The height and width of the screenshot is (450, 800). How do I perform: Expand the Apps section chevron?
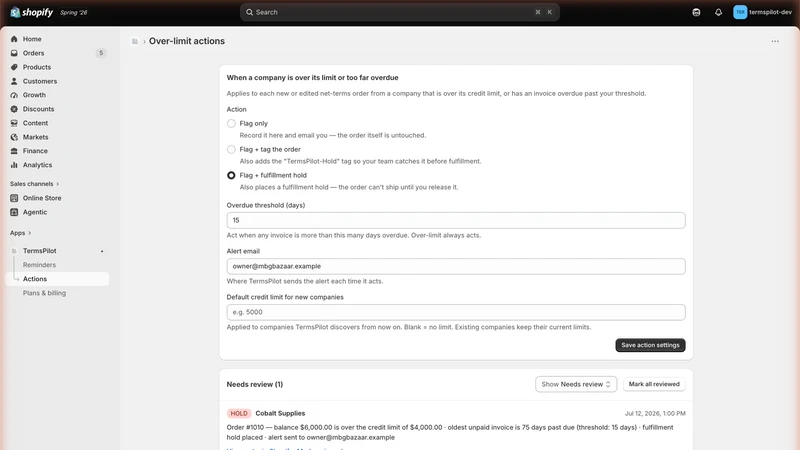pos(30,233)
